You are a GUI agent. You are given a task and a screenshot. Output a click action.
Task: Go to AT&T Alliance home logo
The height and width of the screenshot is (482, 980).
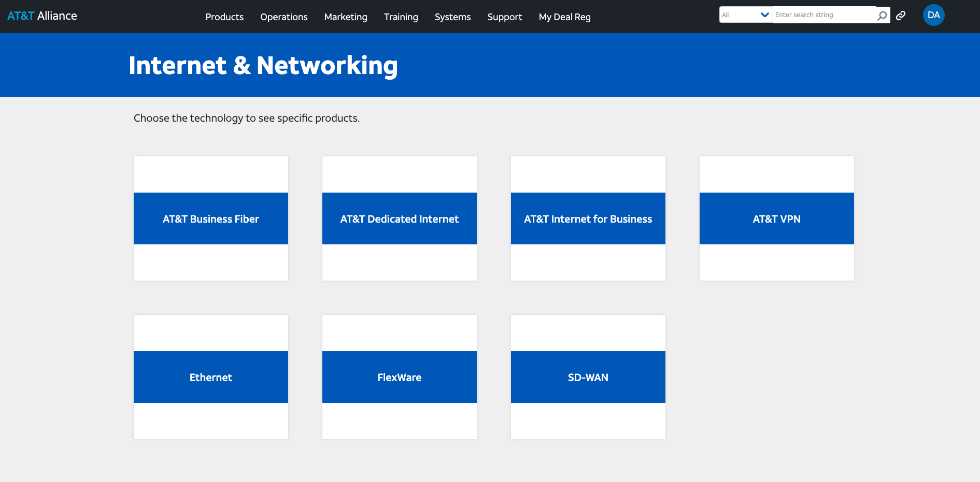(x=42, y=16)
